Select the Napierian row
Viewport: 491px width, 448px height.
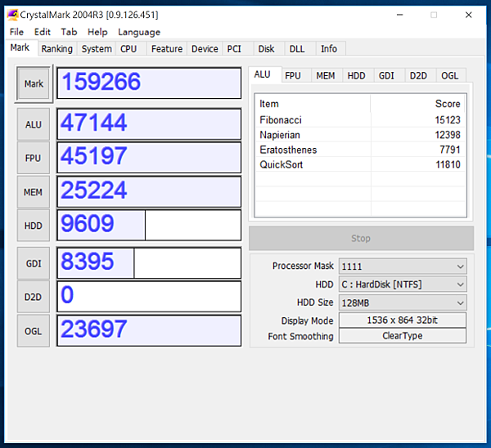(360, 135)
